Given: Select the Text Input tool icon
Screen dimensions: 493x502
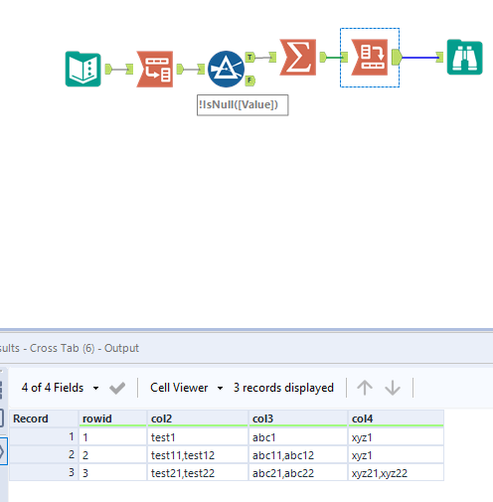Looking at the screenshot, I should 83,69.
